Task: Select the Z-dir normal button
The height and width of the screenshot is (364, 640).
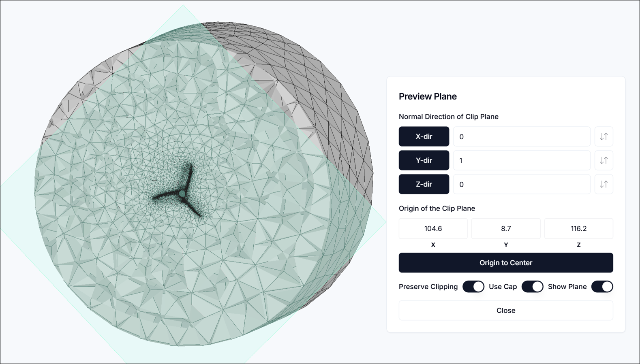Action: point(424,184)
